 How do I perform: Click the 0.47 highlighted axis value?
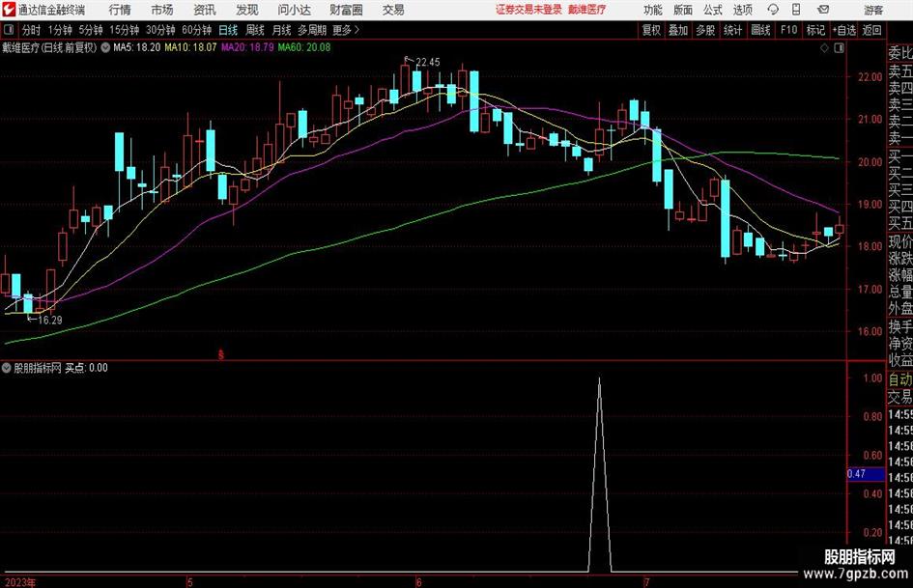point(866,474)
